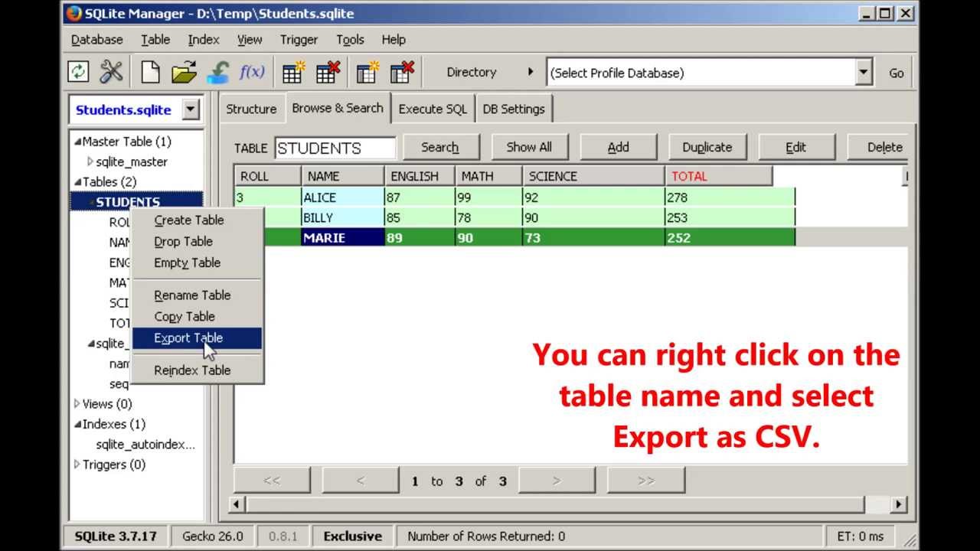Expand the sqlite_master tree node
The width and height of the screenshot is (980, 551).
coord(90,161)
